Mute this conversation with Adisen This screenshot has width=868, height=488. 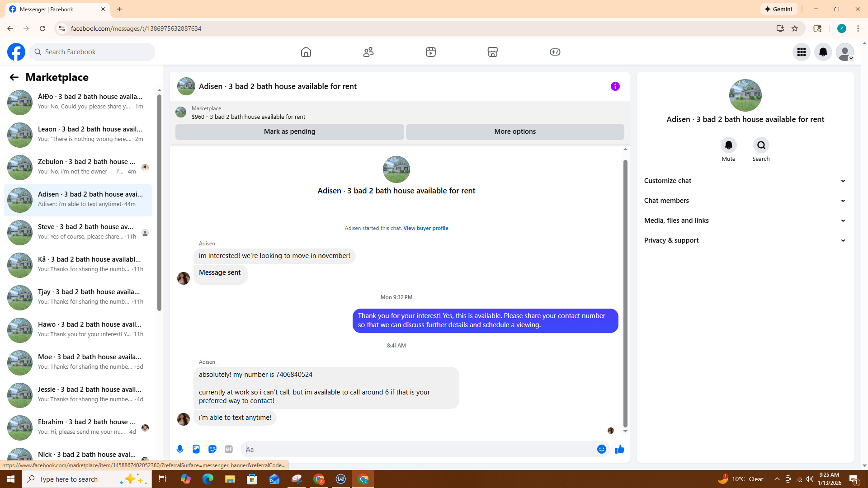pos(728,145)
